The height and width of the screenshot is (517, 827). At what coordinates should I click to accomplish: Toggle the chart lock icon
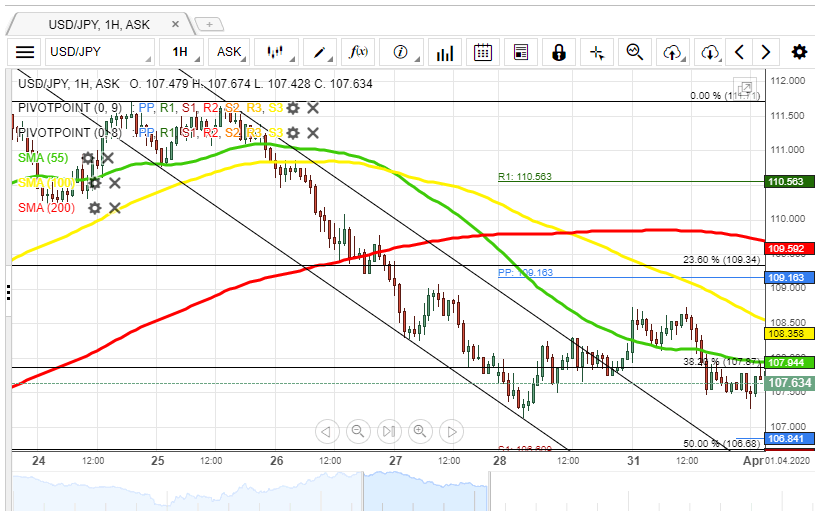558,52
